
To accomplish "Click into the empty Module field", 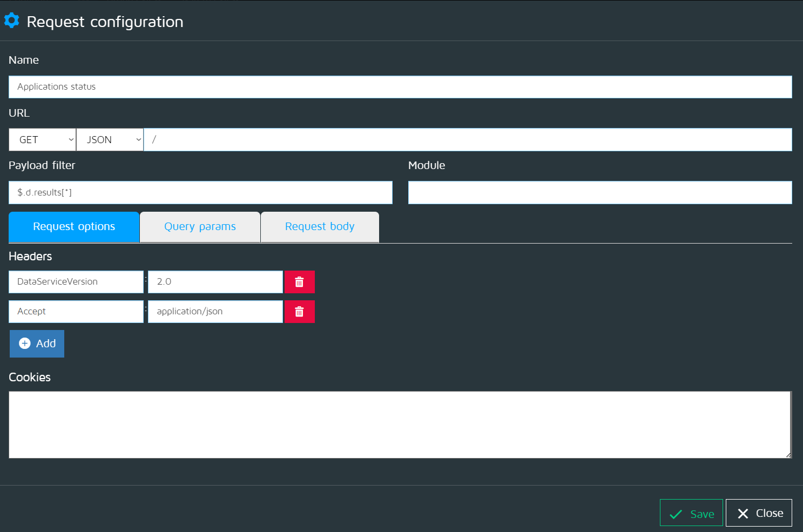I will (599, 193).
